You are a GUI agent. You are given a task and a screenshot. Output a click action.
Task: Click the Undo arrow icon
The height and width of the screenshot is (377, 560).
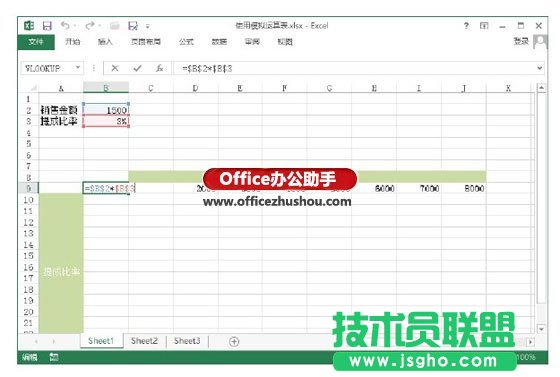(65, 25)
